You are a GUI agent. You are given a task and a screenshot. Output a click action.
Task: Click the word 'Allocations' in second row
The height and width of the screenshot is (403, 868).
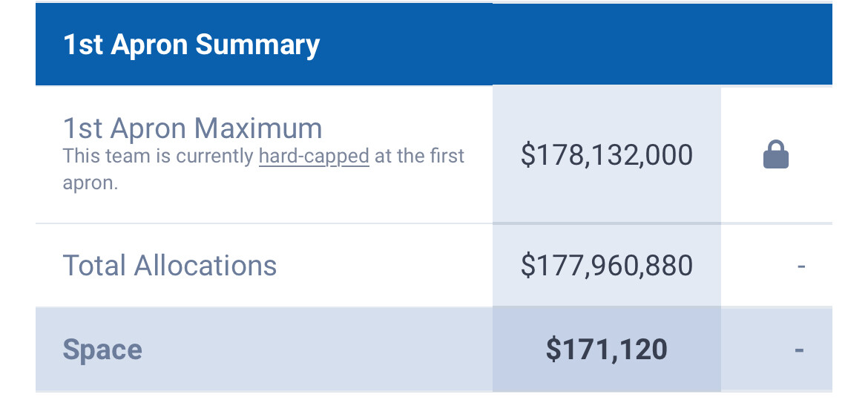(206, 265)
